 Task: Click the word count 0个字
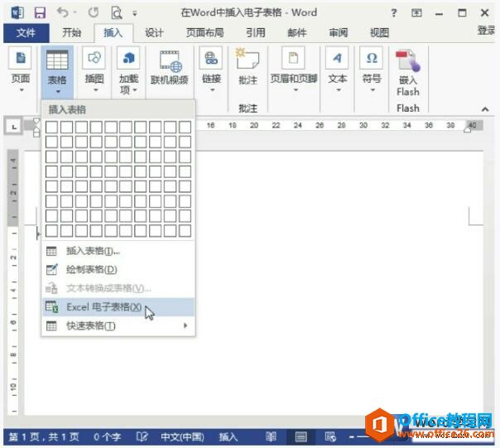(107, 436)
